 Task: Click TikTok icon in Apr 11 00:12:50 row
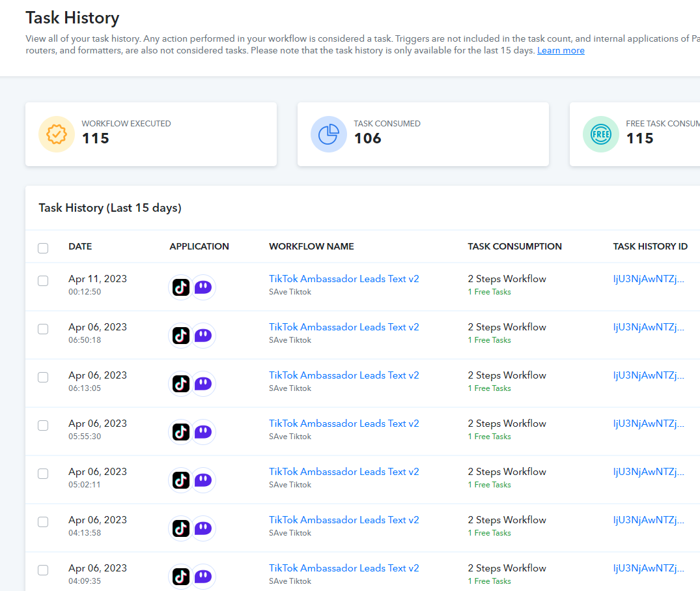pos(181,287)
